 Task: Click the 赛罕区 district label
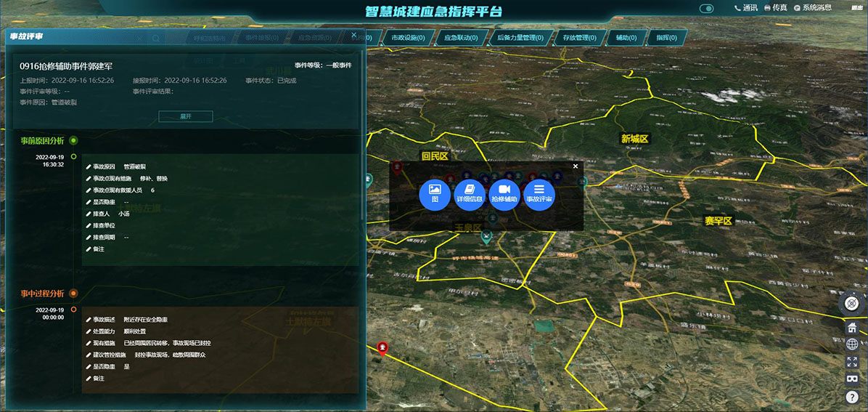coord(718,221)
